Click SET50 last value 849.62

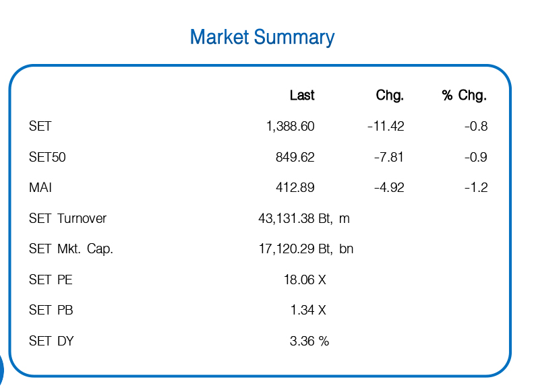pyautogui.click(x=295, y=157)
